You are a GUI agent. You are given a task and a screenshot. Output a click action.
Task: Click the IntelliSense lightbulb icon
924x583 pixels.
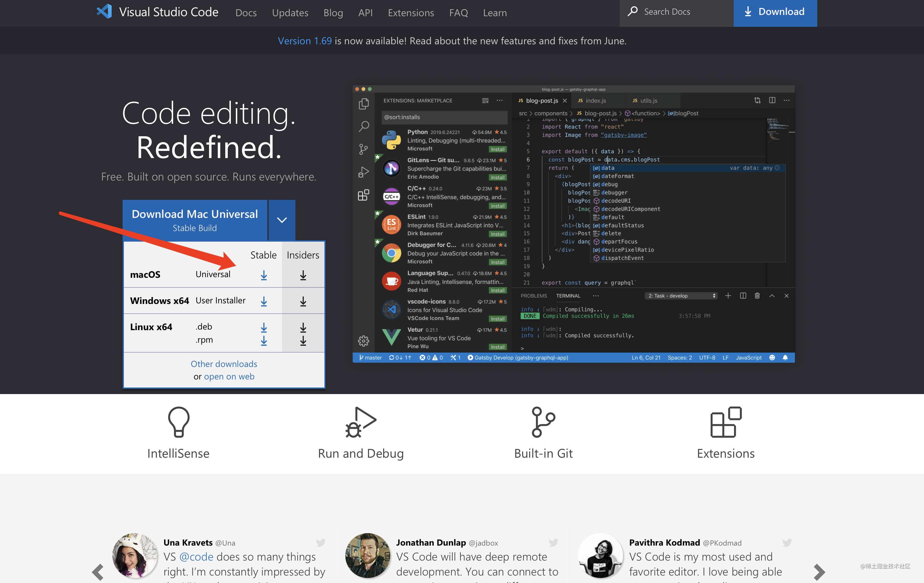(178, 422)
